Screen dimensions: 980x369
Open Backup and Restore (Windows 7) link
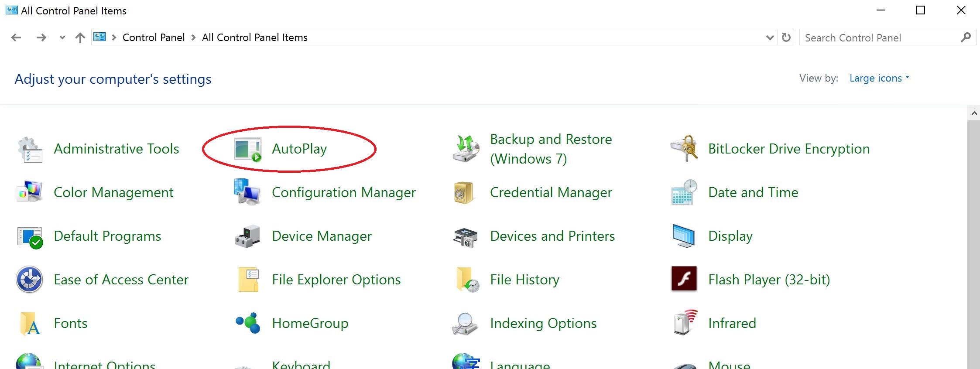pyautogui.click(x=551, y=149)
